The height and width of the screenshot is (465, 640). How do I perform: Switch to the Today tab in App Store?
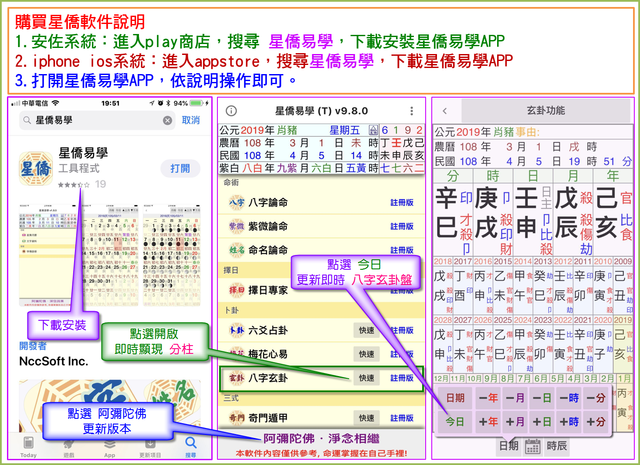point(28,445)
